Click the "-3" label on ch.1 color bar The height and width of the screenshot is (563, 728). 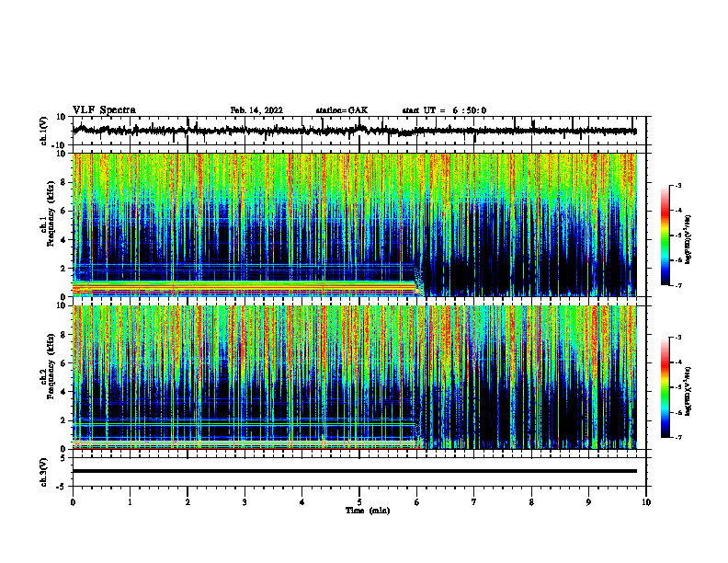click(677, 185)
